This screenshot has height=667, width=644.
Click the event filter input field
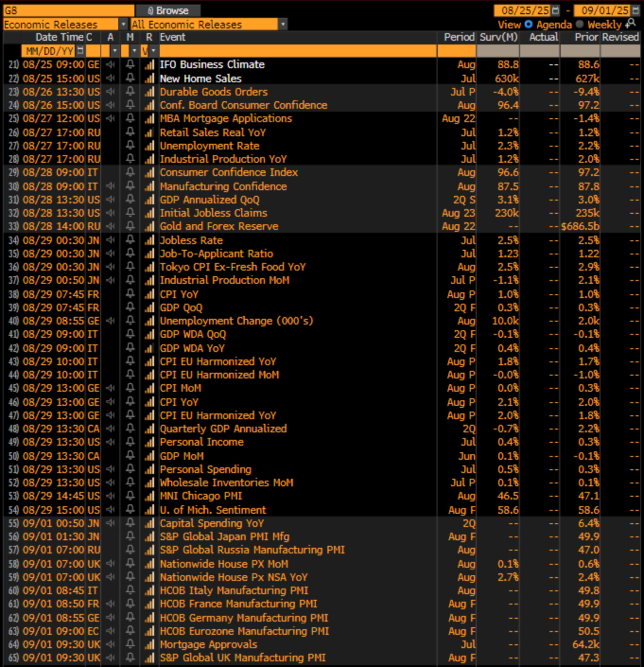(x=298, y=51)
